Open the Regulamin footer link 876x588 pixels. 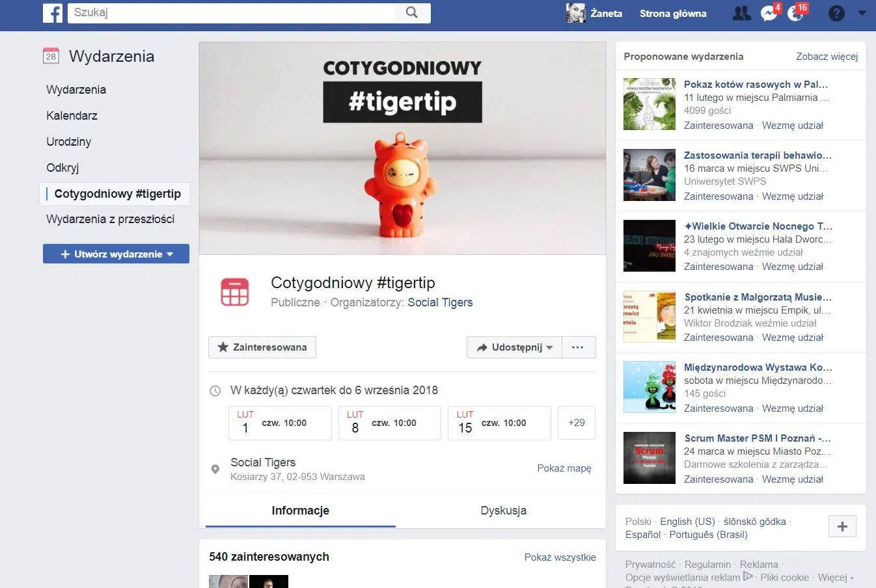[708, 565]
